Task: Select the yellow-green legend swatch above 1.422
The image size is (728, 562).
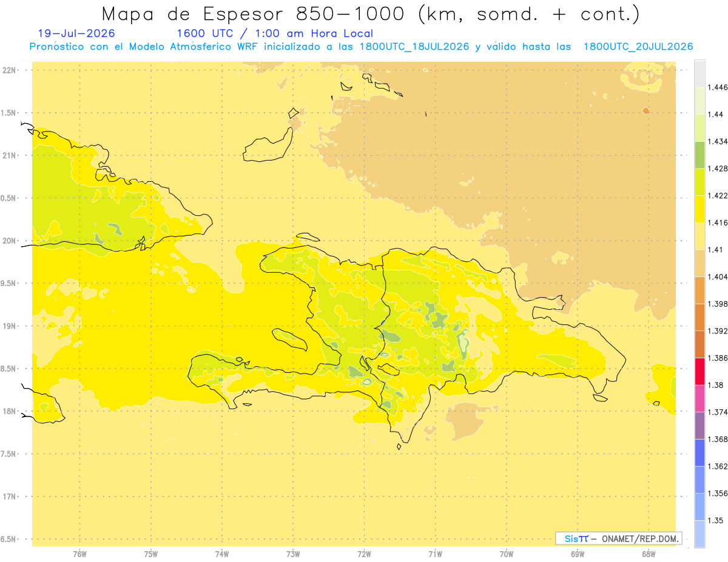Action: click(699, 182)
